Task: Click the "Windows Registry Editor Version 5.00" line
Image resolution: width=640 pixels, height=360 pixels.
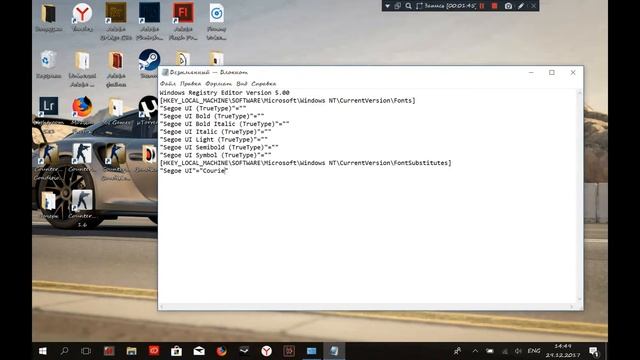Action: click(x=224, y=93)
